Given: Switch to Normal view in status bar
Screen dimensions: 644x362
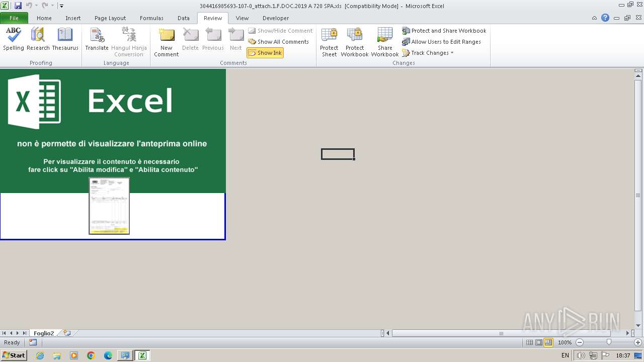Looking at the screenshot, I should tap(529, 342).
